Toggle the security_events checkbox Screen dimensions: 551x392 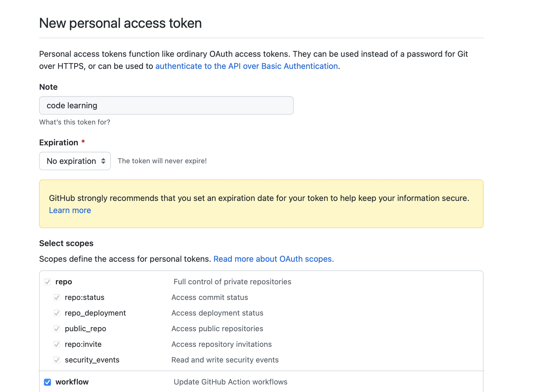[57, 360]
